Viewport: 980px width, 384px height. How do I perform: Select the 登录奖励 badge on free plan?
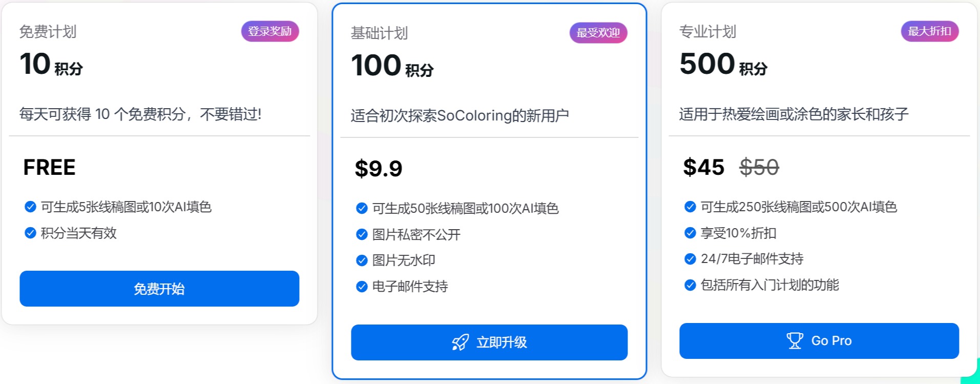pos(270,31)
